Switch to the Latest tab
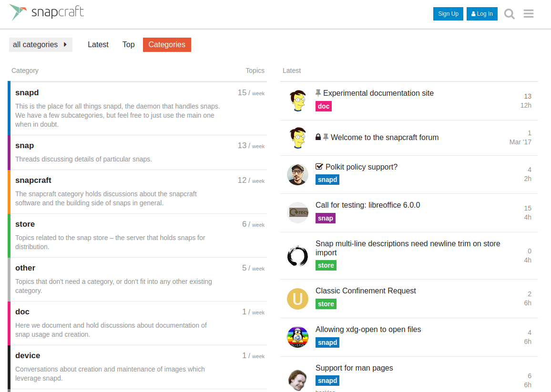Image resolution: width=551 pixels, height=392 pixels. pyautogui.click(x=98, y=45)
